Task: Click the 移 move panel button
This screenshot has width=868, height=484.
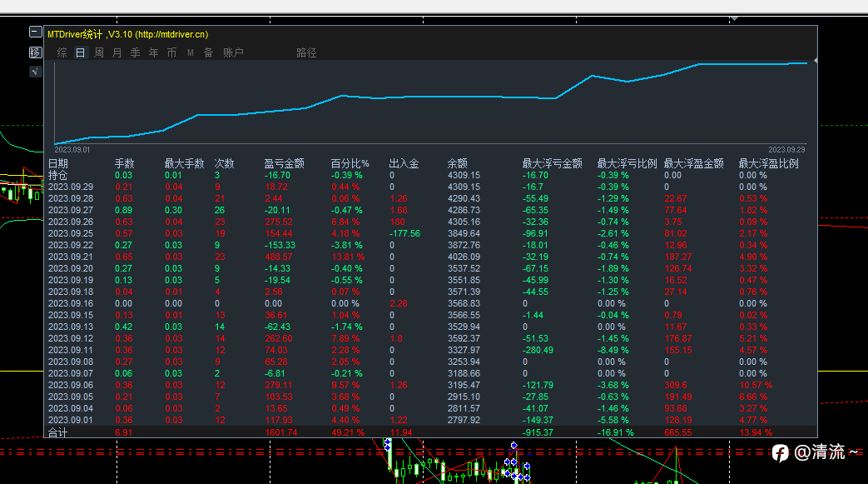Action: [35, 52]
